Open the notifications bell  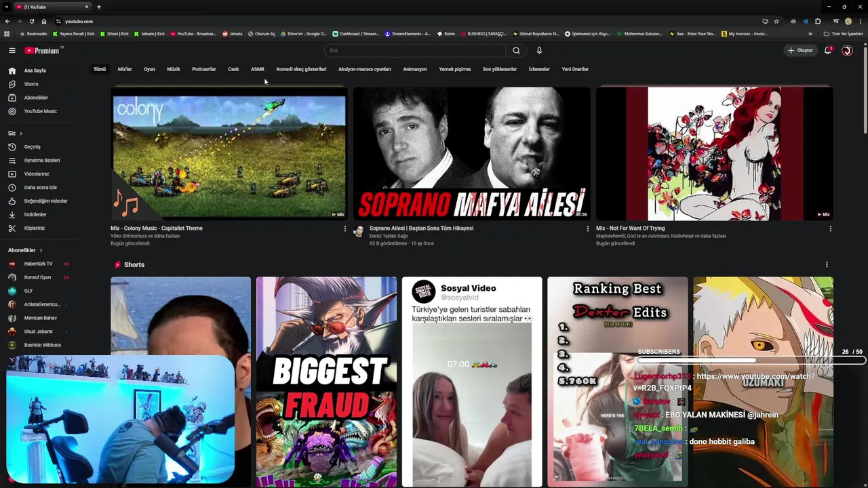pyautogui.click(x=827, y=50)
